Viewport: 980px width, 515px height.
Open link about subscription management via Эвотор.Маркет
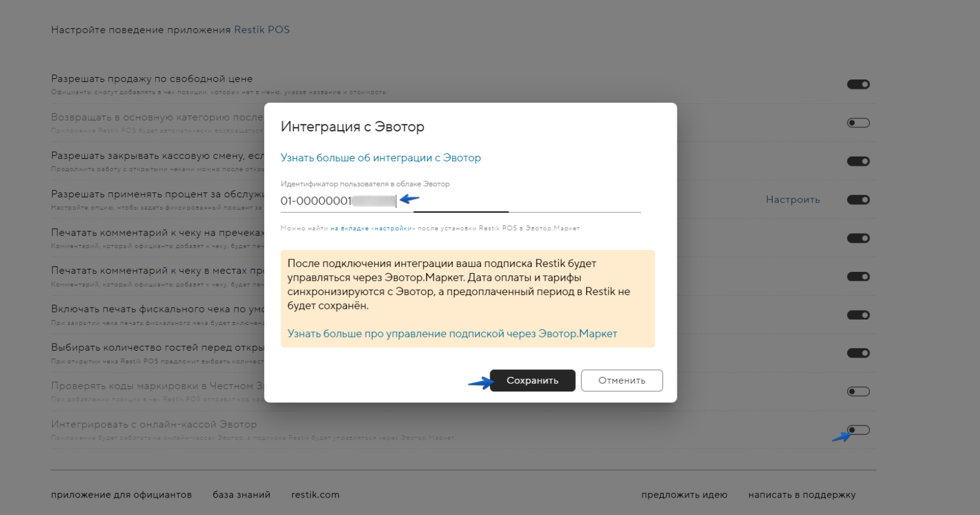pyautogui.click(x=452, y=334)
